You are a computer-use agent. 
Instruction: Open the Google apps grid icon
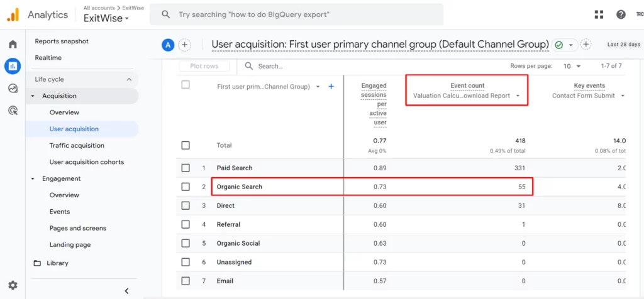pos(599,15)
